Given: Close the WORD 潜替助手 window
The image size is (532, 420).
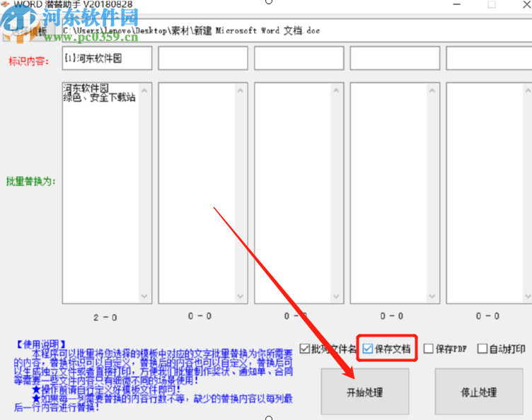Looking at the screenshot, I should point(527,4).
